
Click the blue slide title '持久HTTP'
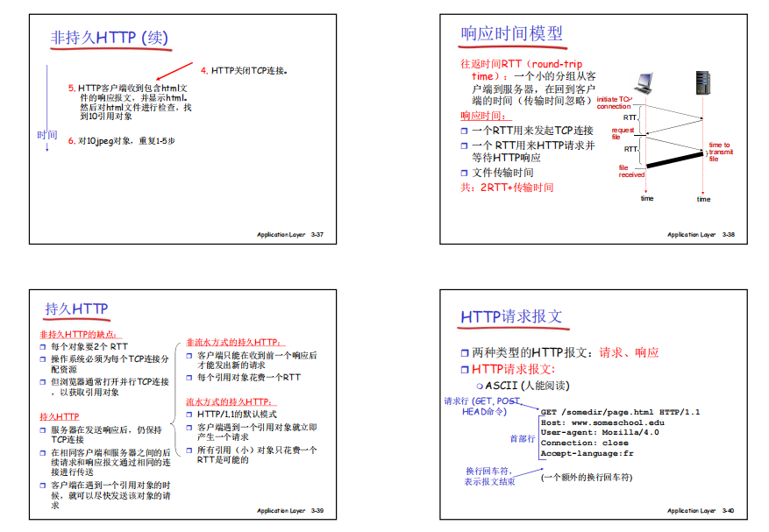(76, 309)
